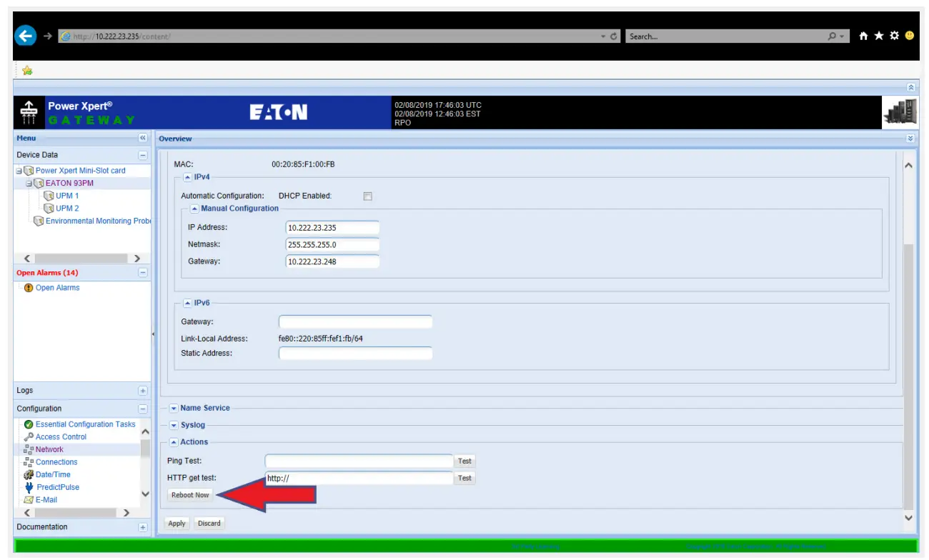This screenshot has width=929, height=560.
Task: Click the IP Address input field
Action: click(332, 228)
